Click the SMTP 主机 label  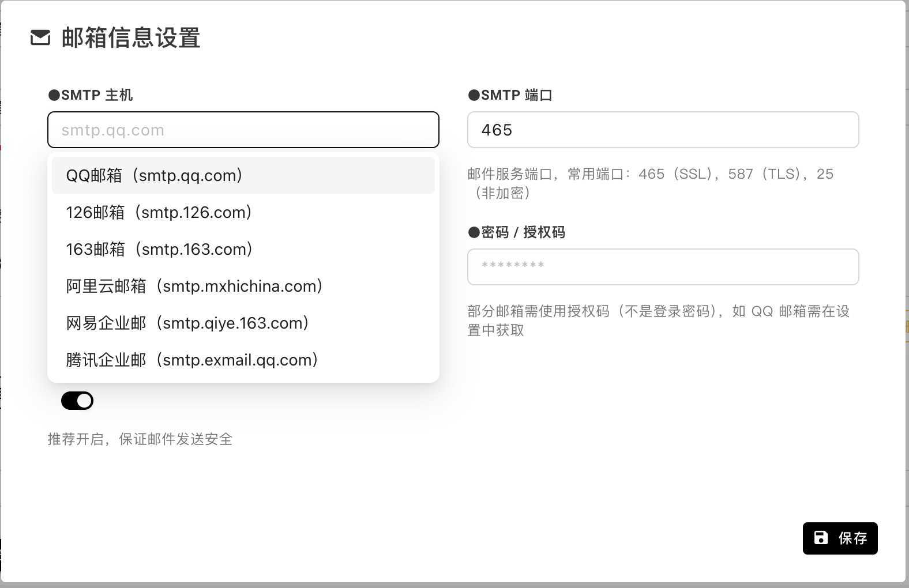click(x=91, y=95)
